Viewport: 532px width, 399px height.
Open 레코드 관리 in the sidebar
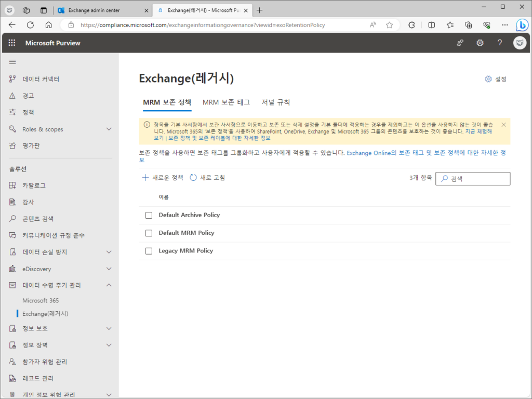pos(34,378)
